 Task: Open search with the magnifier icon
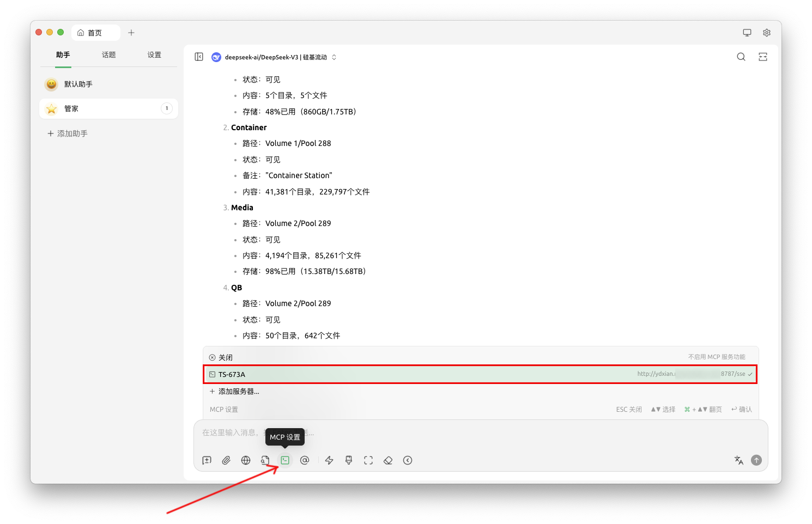point(741,56)
